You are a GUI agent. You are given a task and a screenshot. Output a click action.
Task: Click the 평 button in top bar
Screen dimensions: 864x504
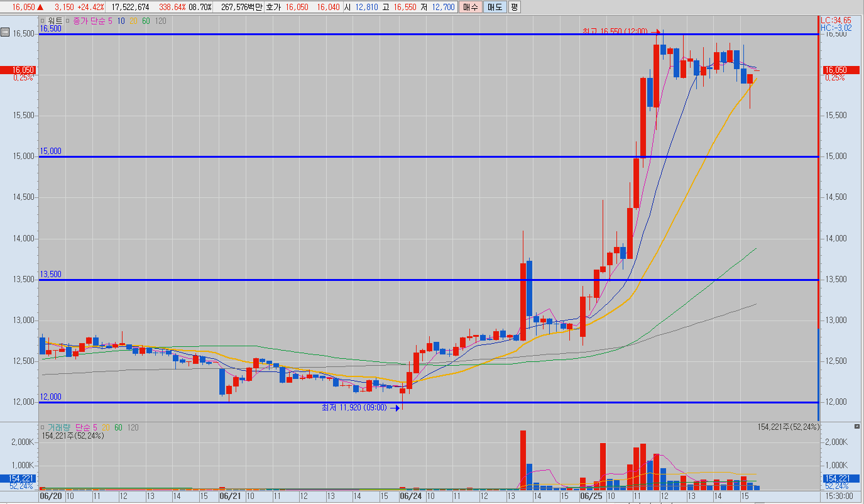pyautogui.click(x=514, y=7)
